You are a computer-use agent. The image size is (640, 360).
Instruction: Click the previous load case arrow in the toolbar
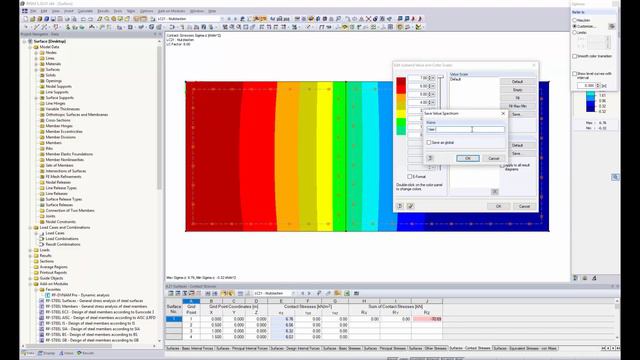(229, 19)
